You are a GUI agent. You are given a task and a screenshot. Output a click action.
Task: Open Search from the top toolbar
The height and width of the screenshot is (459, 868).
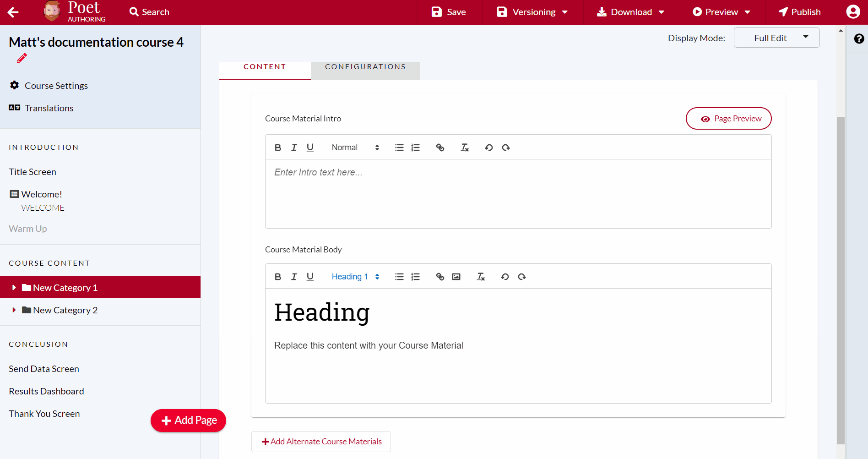coord(149,11)
